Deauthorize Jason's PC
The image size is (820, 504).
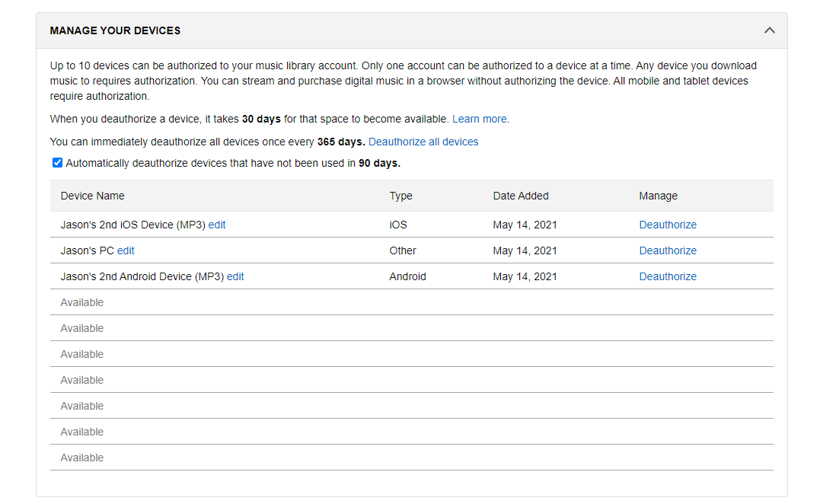pyautogui.click(x=668, y=251)
